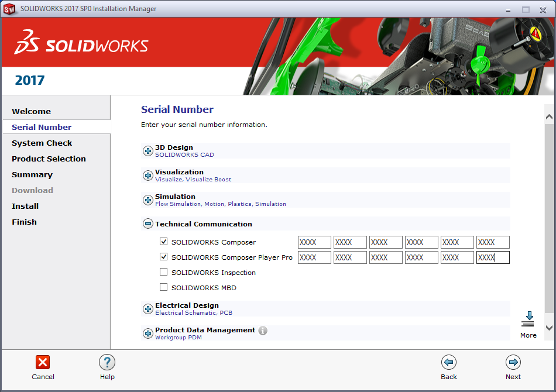Enable SOLIDWORKS Inspection checkbox
The image size is (556, 392).
(163, 272)
